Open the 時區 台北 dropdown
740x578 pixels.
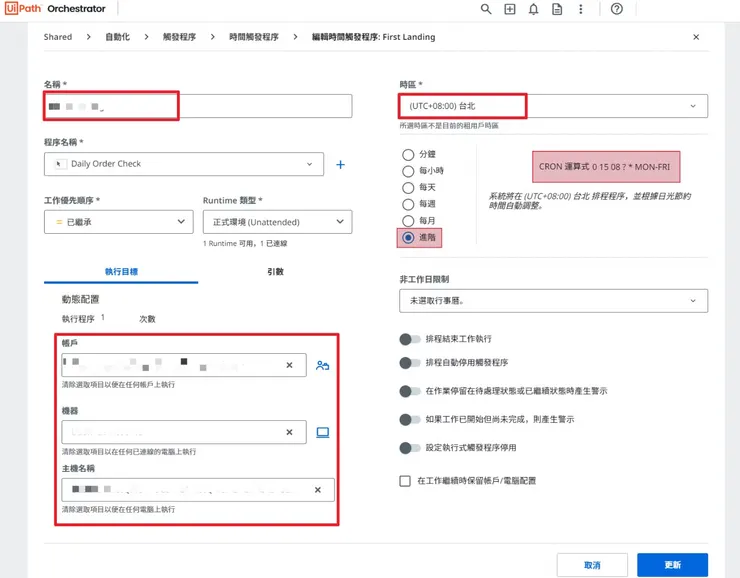pyautogui.click(x=554, y=106)
